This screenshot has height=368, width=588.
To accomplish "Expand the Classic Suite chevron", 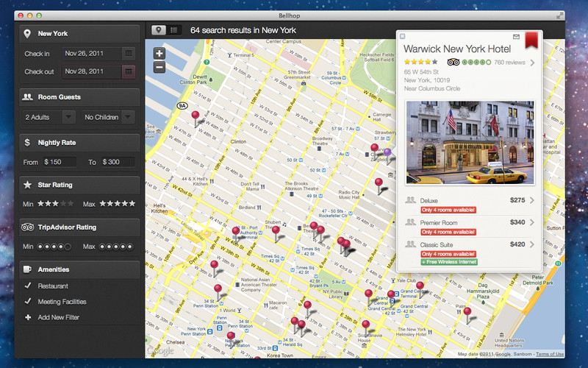I will pos(532,244).
